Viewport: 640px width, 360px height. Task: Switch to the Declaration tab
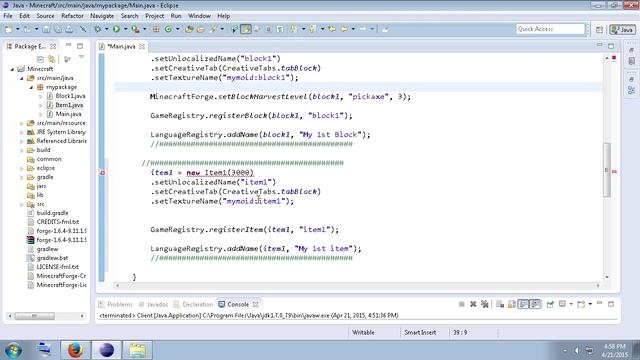click(x=193, y=304)
